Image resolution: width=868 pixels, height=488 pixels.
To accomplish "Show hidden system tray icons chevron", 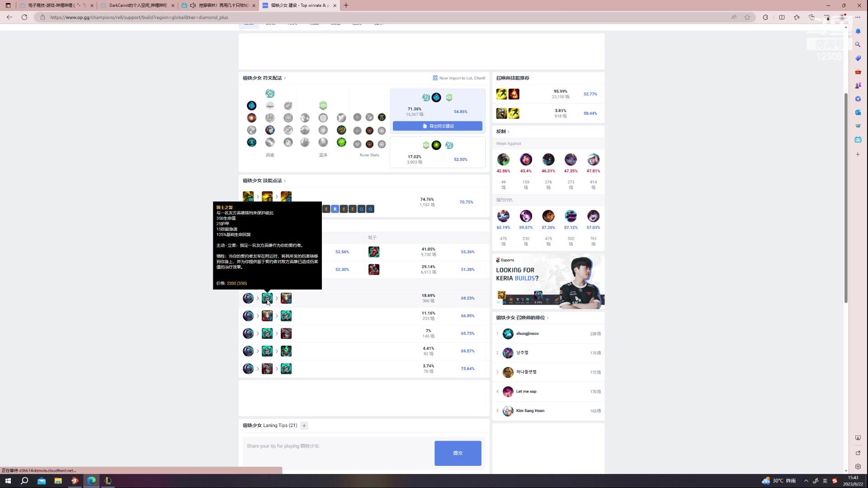I will pyautogui.click(x=806, y=481).
